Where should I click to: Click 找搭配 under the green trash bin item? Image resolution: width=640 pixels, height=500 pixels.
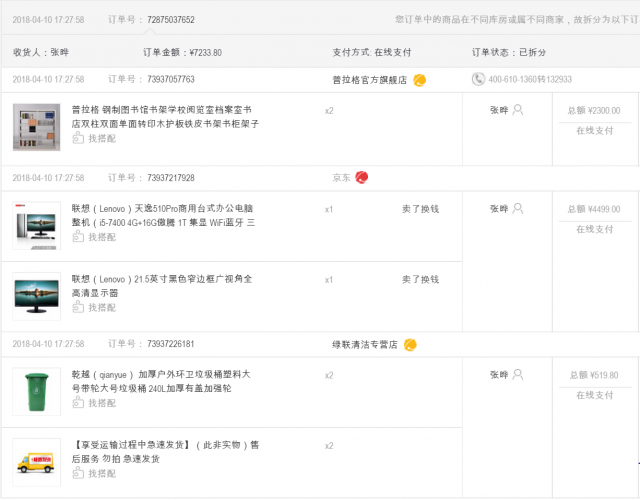click(94, 403)
